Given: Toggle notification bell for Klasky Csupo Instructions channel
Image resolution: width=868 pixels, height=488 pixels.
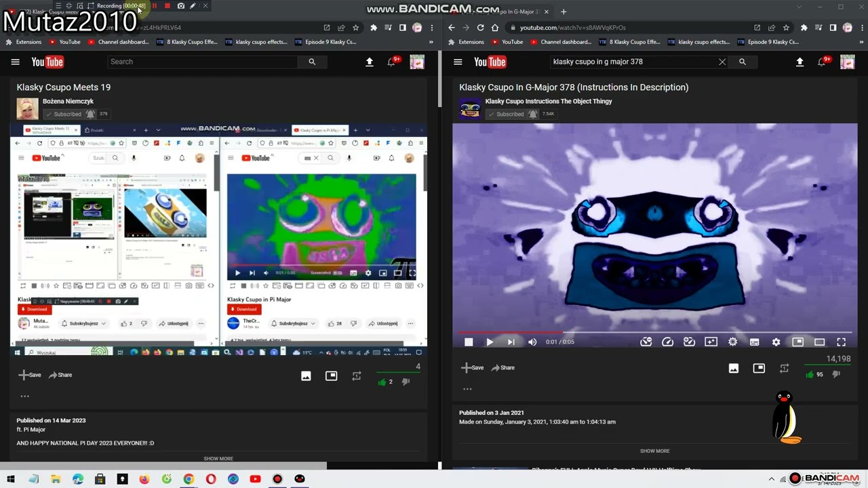Looking at the screenshot, I should (533, 114).
